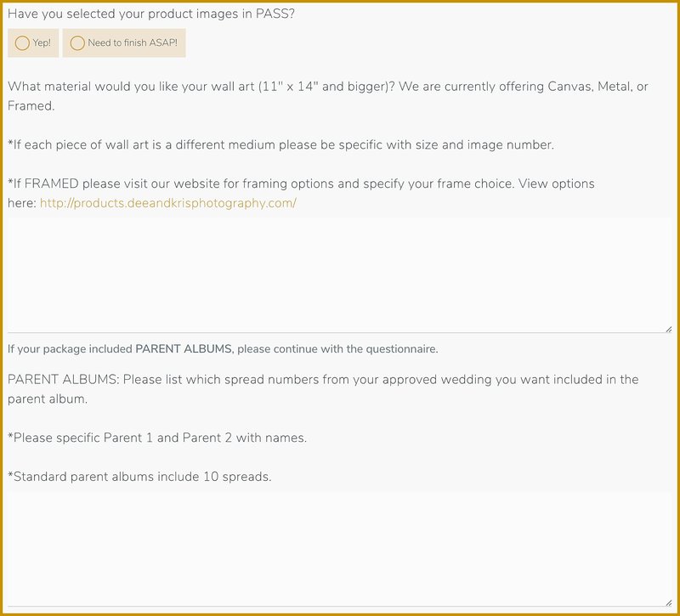Open the products.deeandkrisphotography.com link
The image size is (680, 616).
click(x=168, y=203)
